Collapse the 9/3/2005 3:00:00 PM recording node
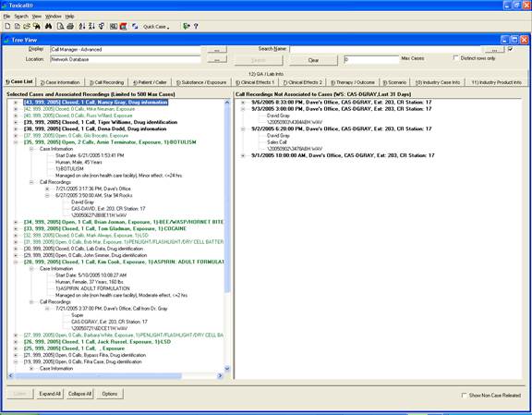The height and width of the screenshot is (415, 532). (243, 109)
